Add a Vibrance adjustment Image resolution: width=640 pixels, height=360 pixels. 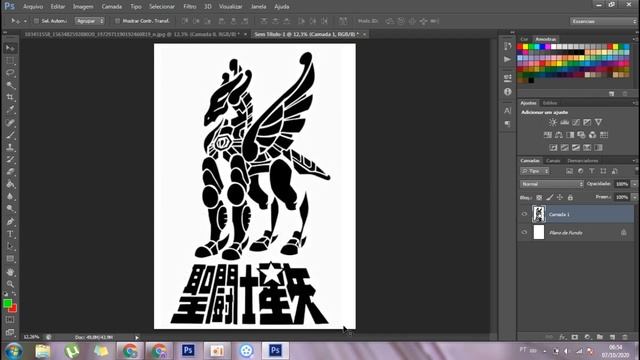click(598, 122)
